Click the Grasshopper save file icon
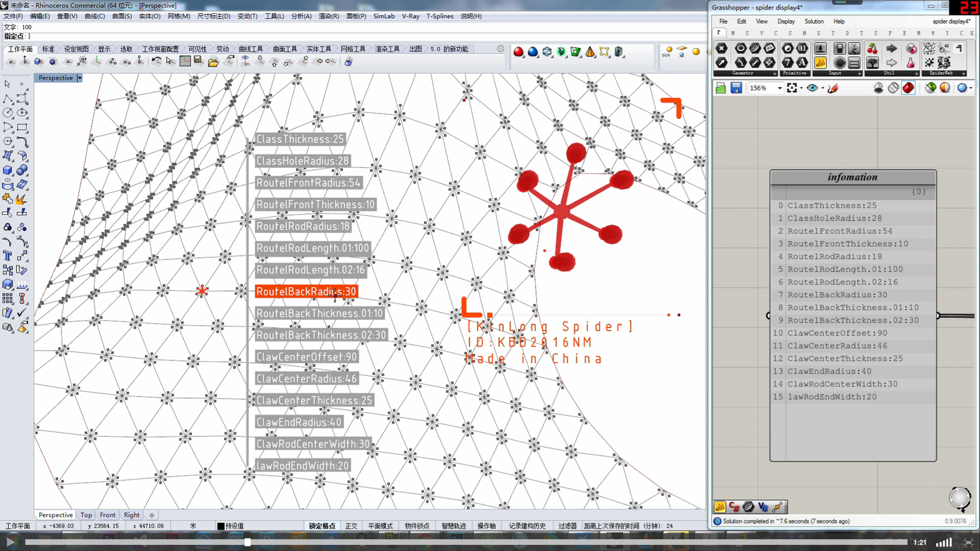The width and height of the screenshot is (980, 551). (736, 88)
